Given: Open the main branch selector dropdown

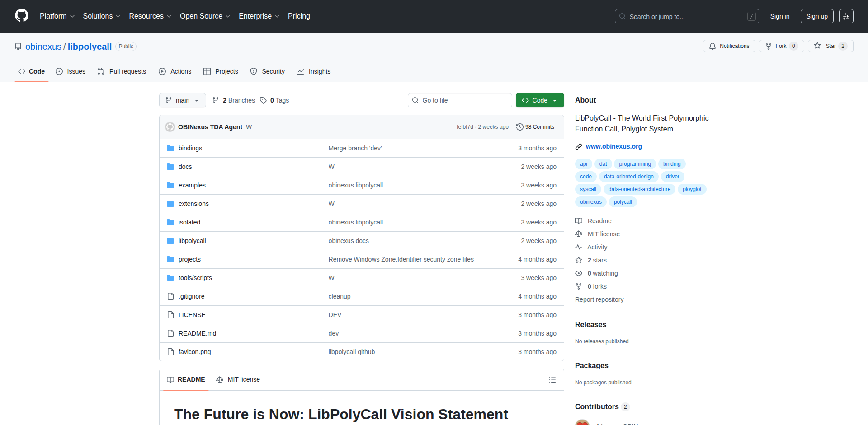Looking at the screenshot, I should pos(183,100).
